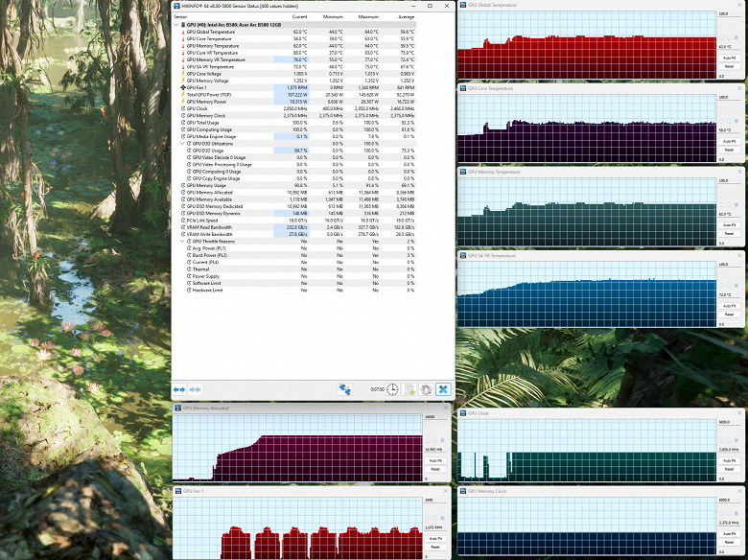This screenshot has height=560, width=748.
Task: Click the GPU Fan 1 row fan icon
Action: (183, 88)
